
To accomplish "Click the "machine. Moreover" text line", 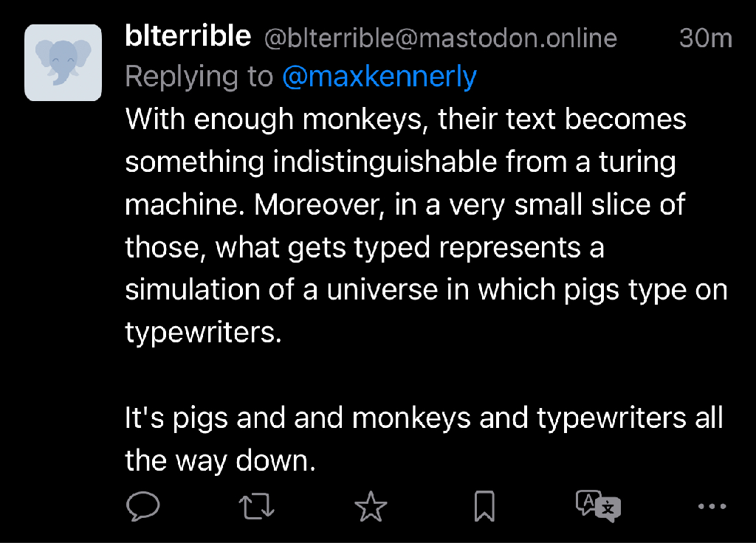I will click(405, 204).
